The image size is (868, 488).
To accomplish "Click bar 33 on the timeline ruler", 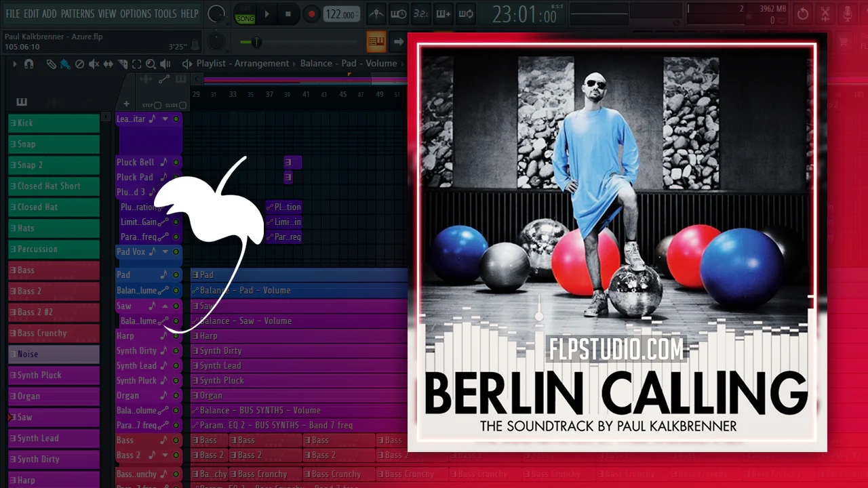I will click(x=233, y=95).
